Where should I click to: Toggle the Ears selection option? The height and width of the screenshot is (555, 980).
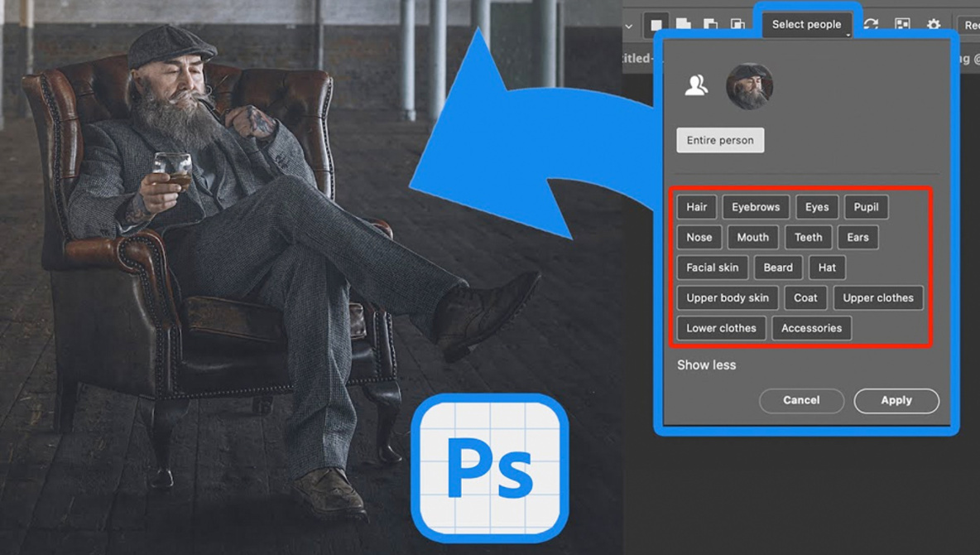coord(858,237)
